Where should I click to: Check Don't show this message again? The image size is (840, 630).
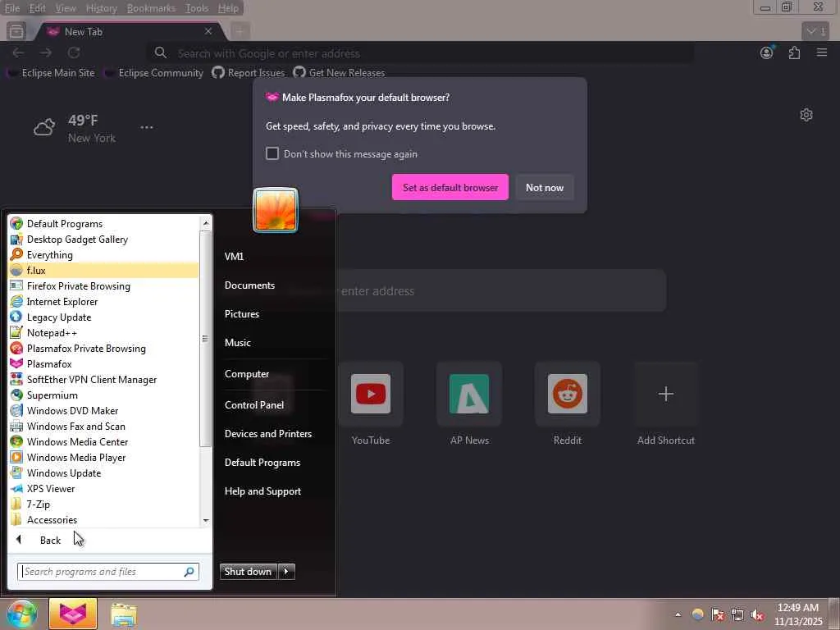(272, 153)
